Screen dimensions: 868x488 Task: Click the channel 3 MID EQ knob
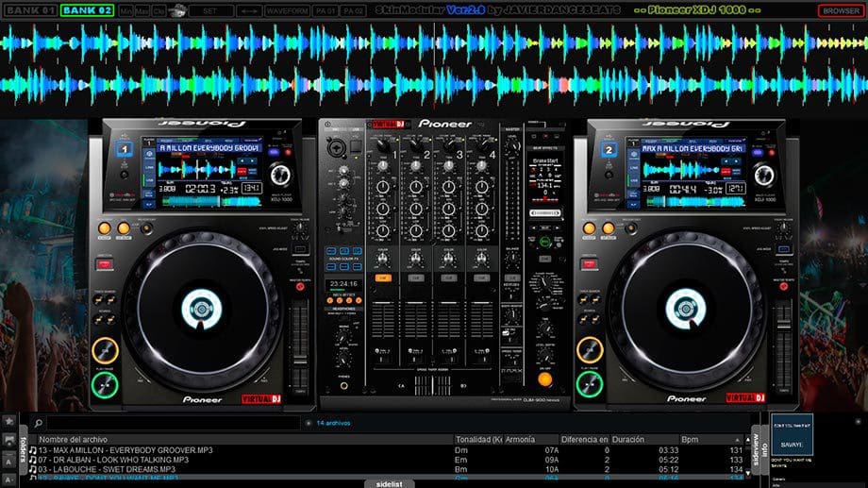point(448,209)
